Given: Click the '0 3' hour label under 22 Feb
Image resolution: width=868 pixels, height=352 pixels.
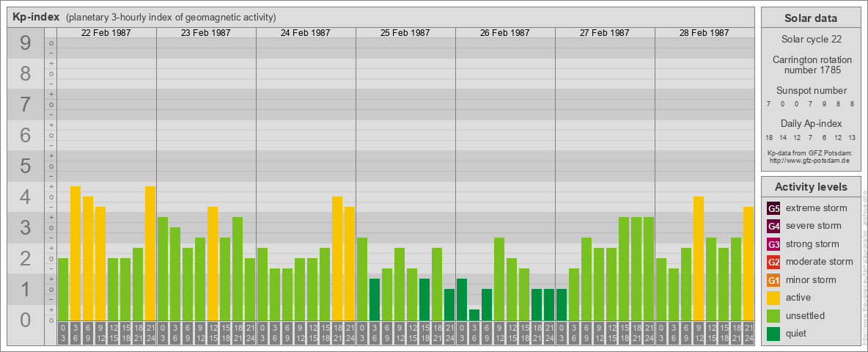Looking at the screenshot, I should pos(63,334).
